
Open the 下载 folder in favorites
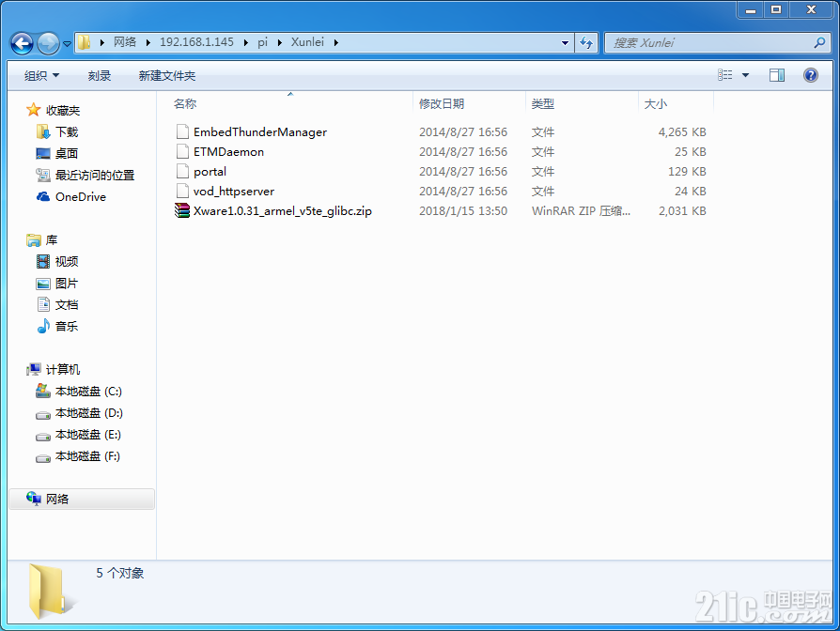[67, 131]
